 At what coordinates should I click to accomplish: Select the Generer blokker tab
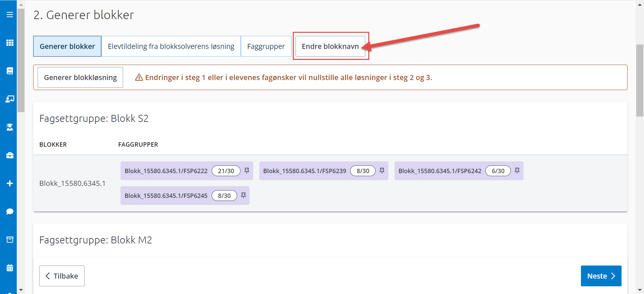67,46
